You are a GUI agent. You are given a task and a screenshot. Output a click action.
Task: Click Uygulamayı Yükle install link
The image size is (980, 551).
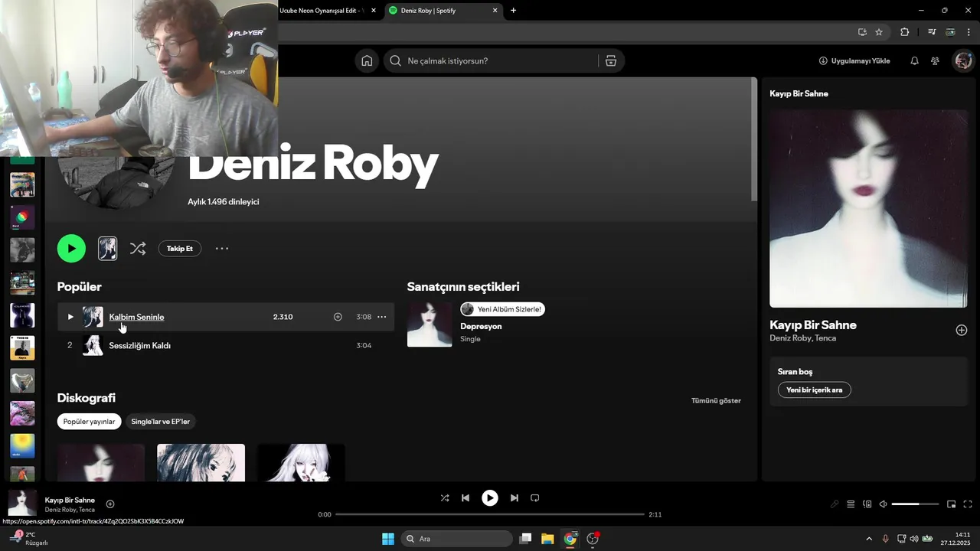[854, 61]
